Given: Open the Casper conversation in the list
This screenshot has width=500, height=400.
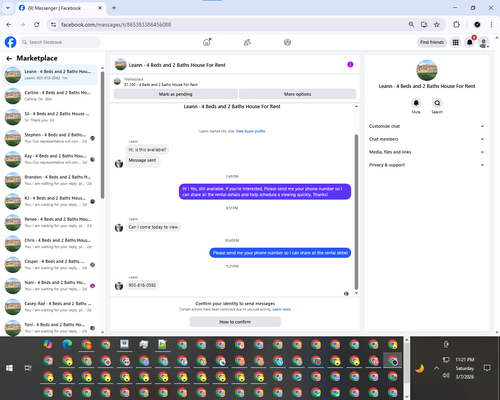Looking at the screenshot, I should (50, 264).
